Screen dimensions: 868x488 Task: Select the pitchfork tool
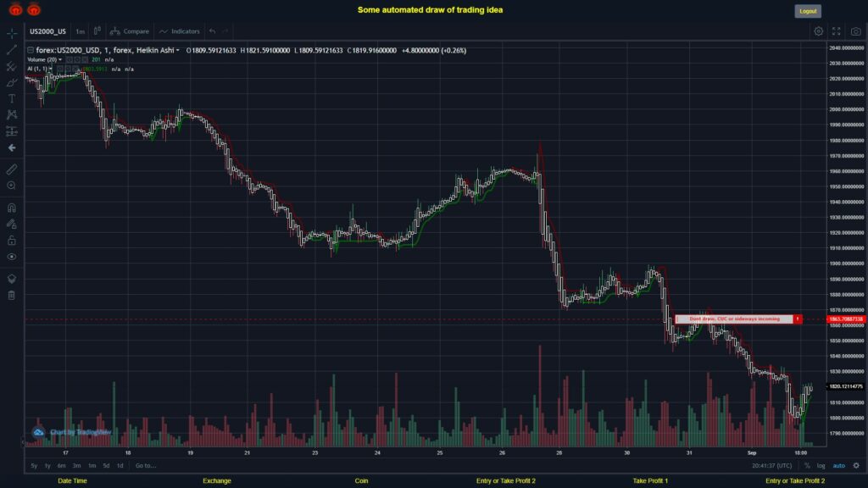pos(12,66)
